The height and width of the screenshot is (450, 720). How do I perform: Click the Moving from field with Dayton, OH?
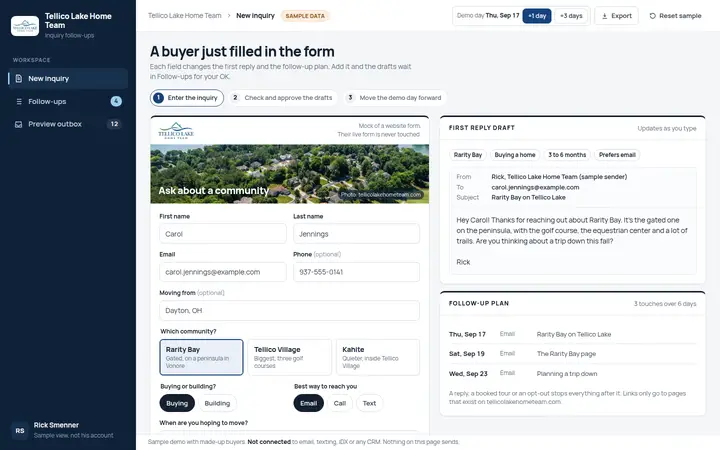[x=289, y=310]
